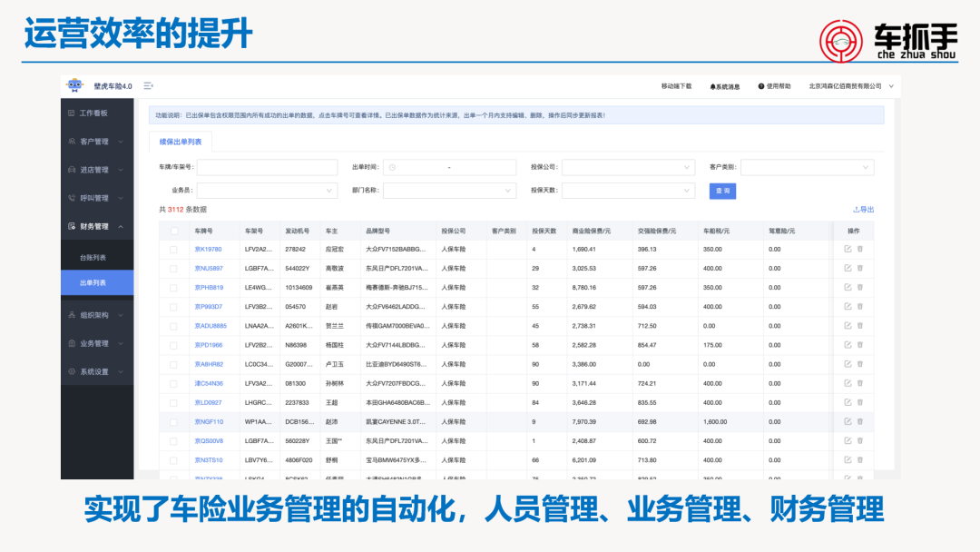
Task: Open the 投保天数 dropdown
Action: [x=628, y=191]
